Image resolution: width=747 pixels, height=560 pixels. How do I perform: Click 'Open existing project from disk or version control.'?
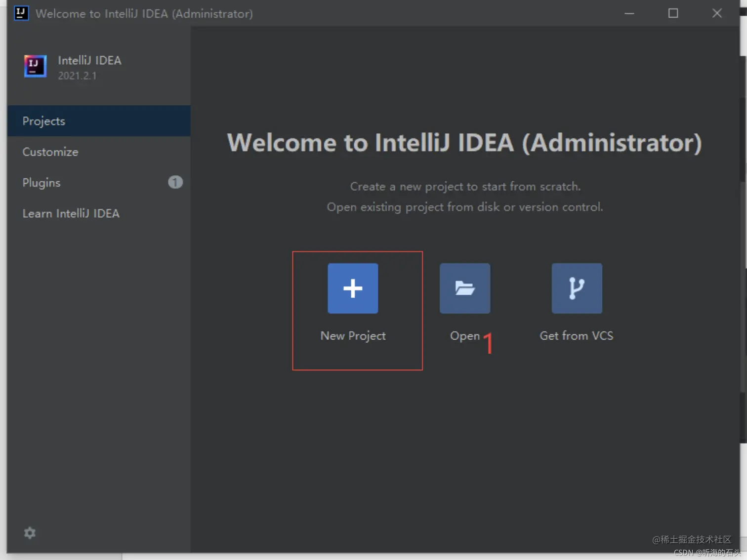(465, 207)
